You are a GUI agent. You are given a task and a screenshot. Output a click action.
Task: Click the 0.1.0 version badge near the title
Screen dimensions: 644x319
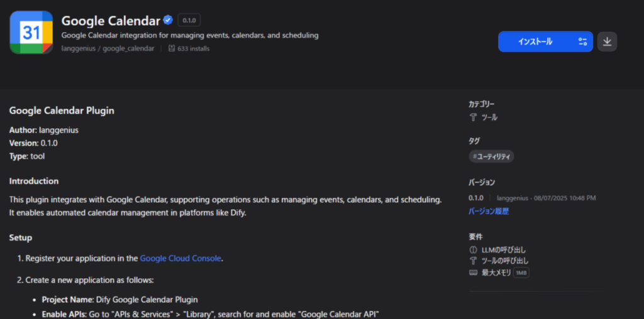tap(189, 21)
